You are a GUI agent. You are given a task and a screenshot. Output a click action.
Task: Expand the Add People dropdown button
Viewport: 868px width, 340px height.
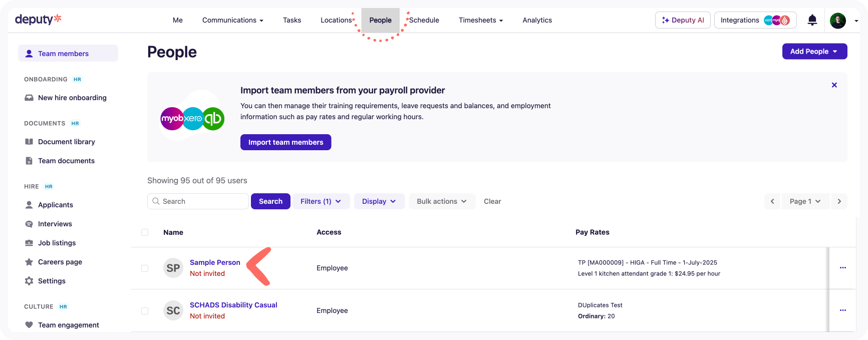(814, 52)
